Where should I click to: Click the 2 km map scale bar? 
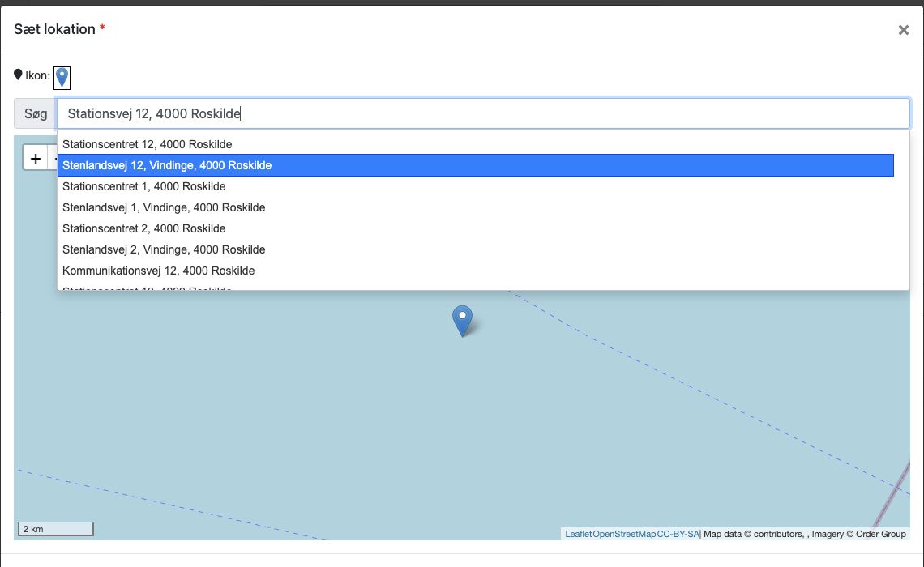click(55, 529)
